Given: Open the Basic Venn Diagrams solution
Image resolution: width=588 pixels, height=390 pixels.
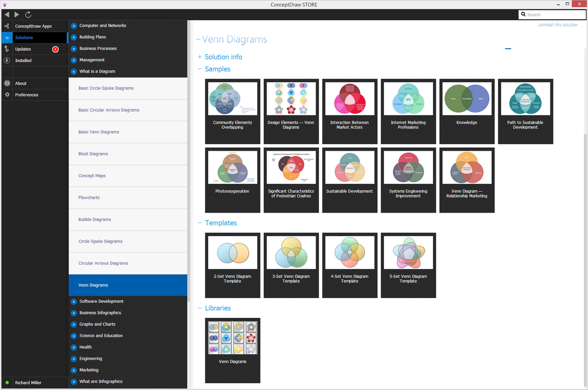Looking at the screenshot, I should pos(128,132).
